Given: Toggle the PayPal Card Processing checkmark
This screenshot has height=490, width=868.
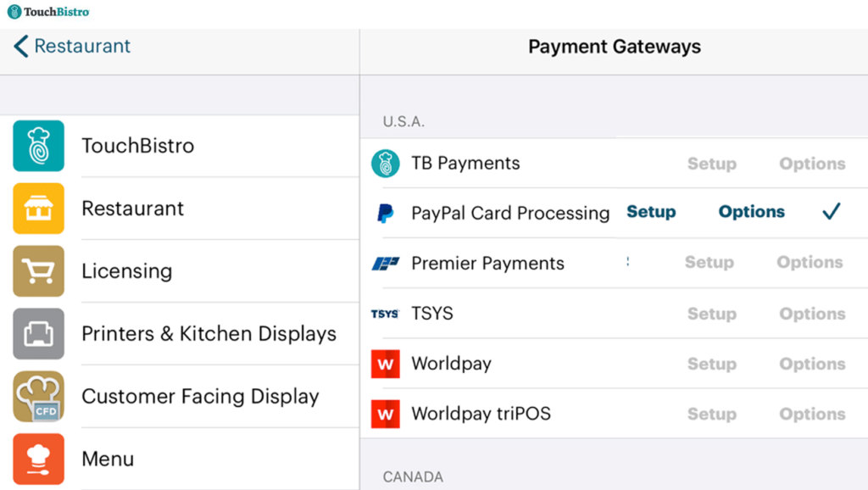Looking at the screenshot, I should 832,211.
